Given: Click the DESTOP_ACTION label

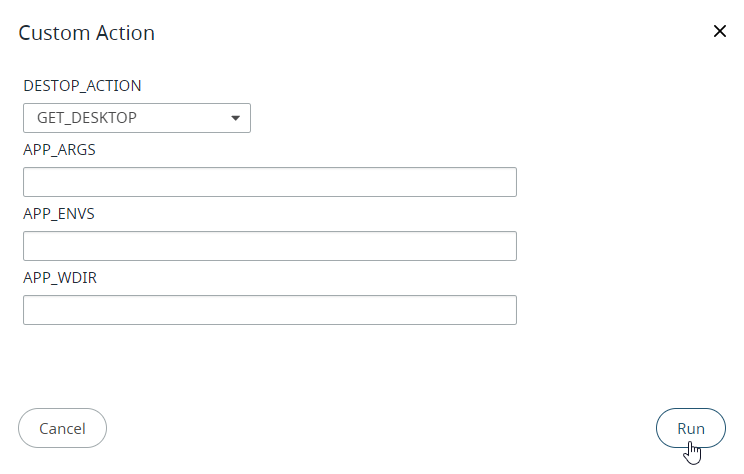Looking at the screenshot, I should tap(82, 86).
